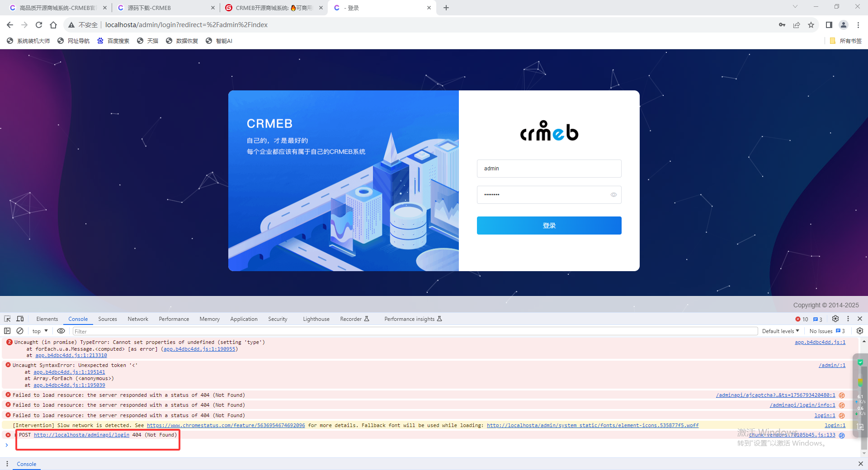
Task: Click the No Issues button
Action: tap(827, 331)
